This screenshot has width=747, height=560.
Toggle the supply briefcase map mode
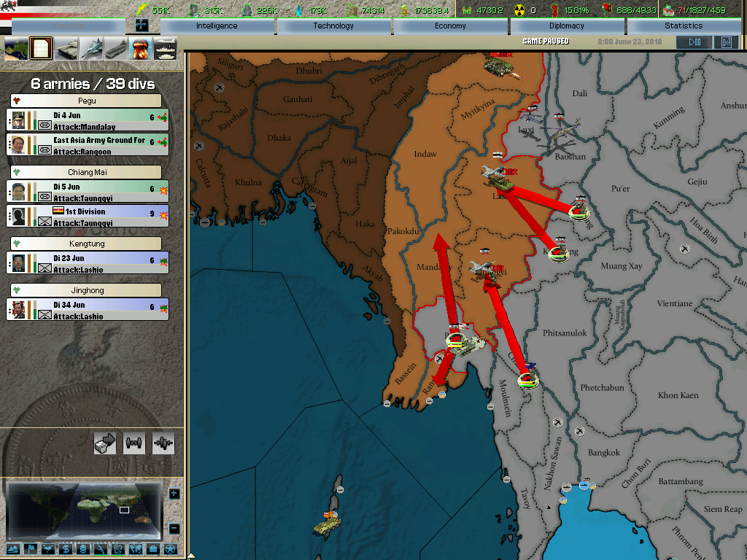(152, 548)
